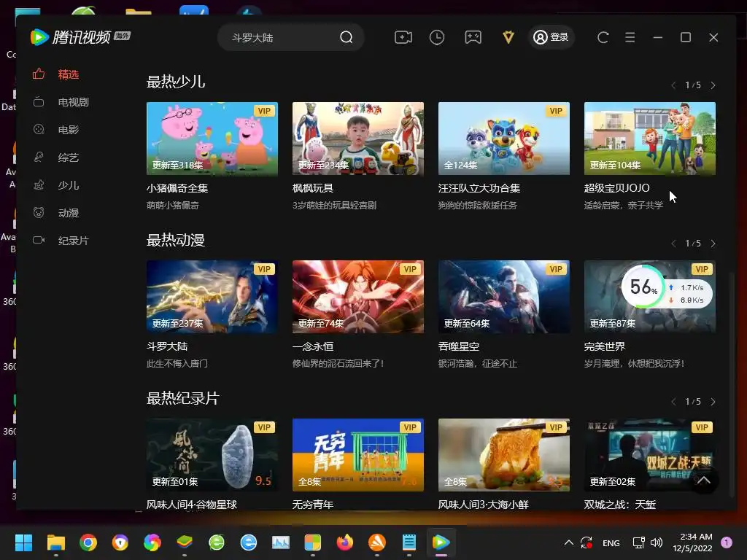Open 一念永恒 thumbnail
This screenshot has width=747, height=560.
coord(357,297)
